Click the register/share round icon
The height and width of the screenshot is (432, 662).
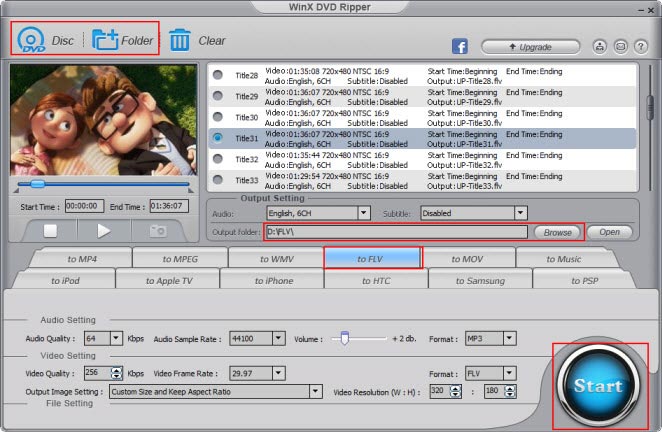(600, 46)
